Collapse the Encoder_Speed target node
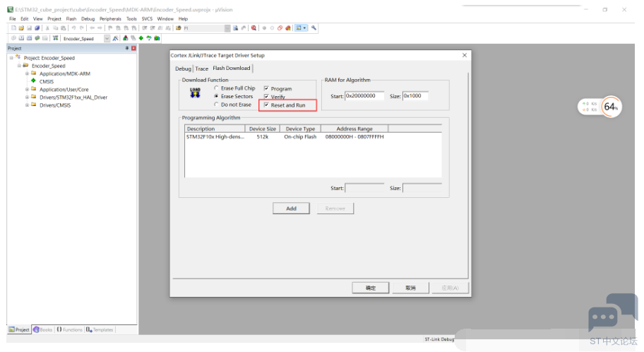This screenshot has height=352, width=644. pos(19,66)
